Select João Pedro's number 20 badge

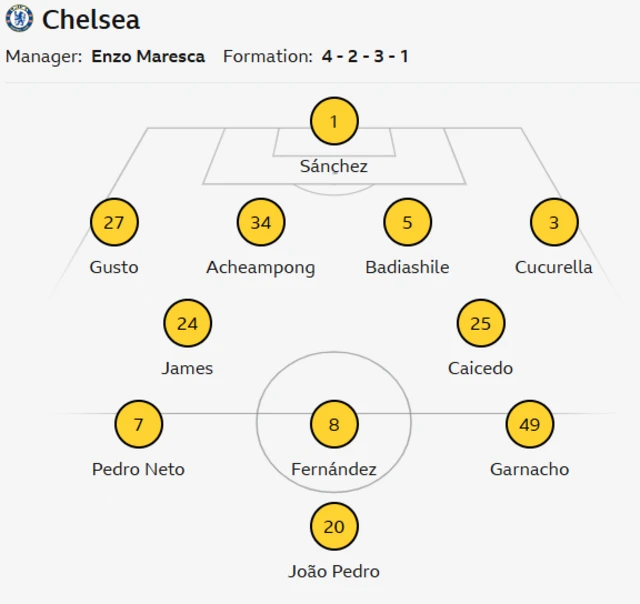pyautogui.click(x=334, y=526)
